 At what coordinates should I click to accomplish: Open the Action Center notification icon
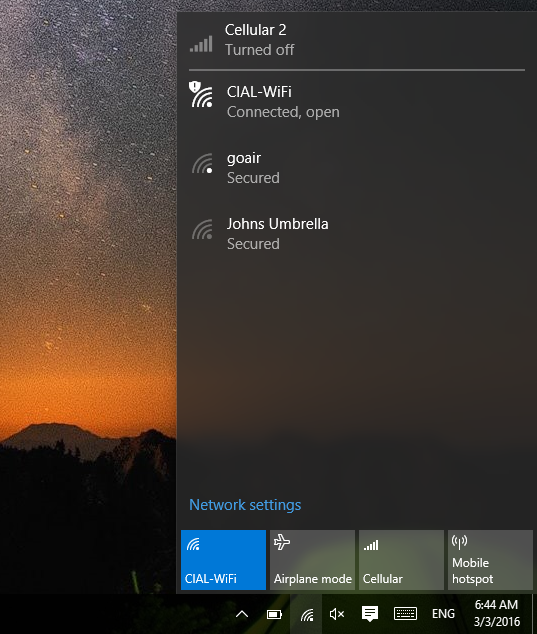pyautogui.click(x=370, y=614)
